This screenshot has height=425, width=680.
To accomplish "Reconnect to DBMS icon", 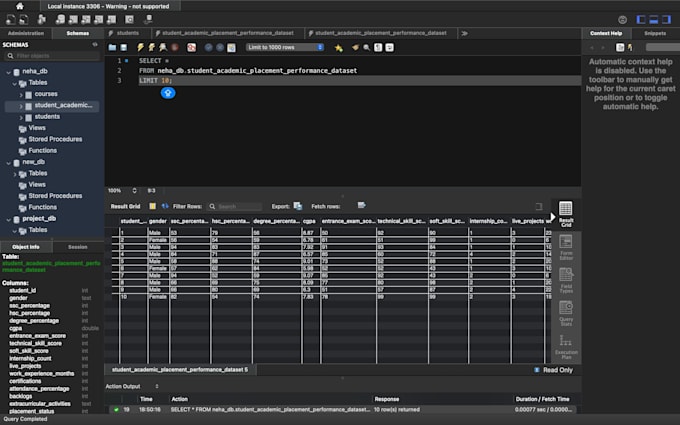I will 148,20.
